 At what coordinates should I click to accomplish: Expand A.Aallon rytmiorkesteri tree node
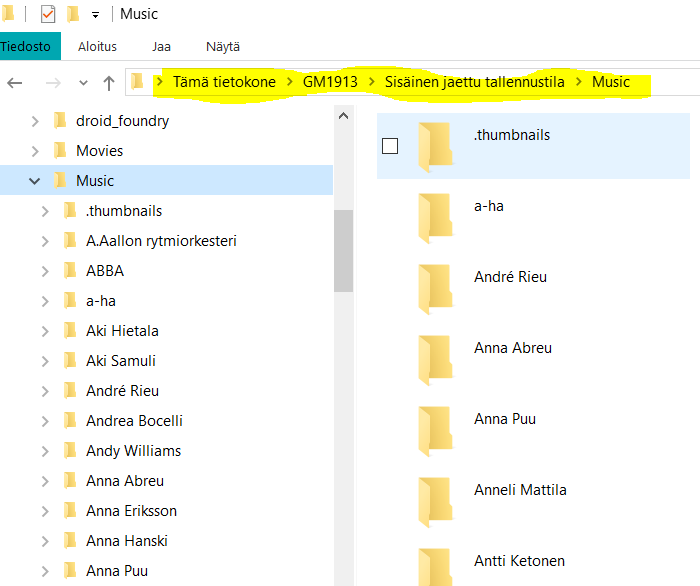point(45,241)
